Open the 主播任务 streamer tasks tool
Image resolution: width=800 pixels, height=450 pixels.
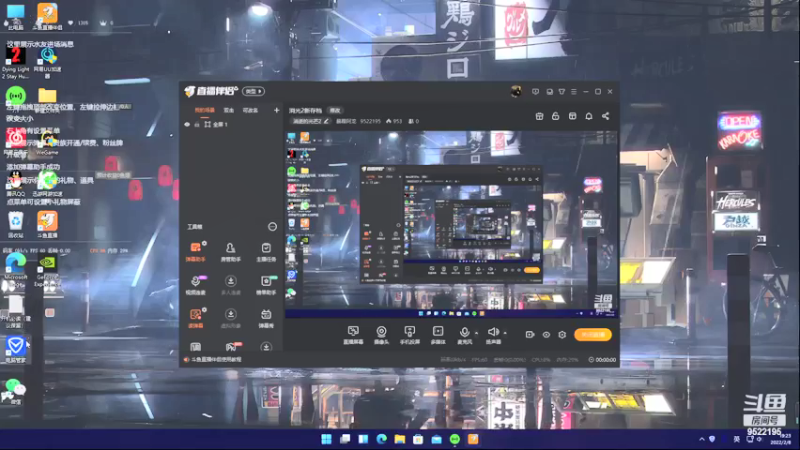pyautogui.click(x=266, y=252)
